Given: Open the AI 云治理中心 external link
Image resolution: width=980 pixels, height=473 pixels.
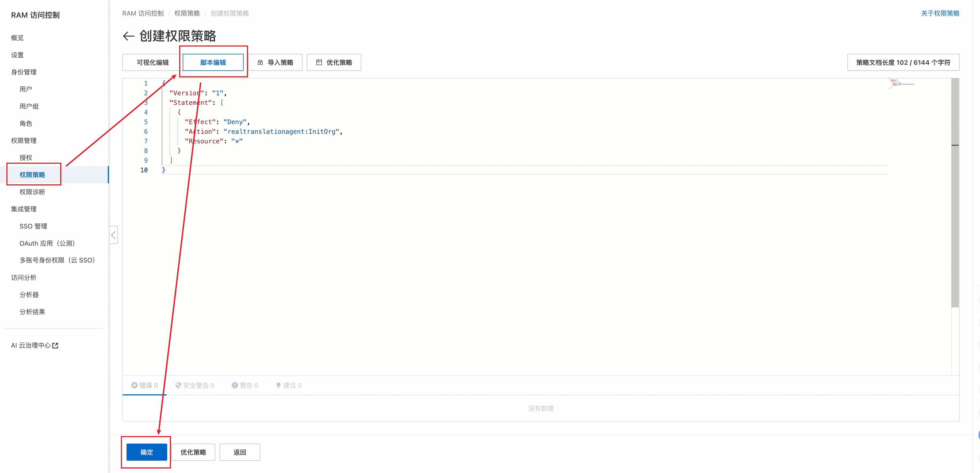Looking at the screenshot, I should [x=35, y=345].
